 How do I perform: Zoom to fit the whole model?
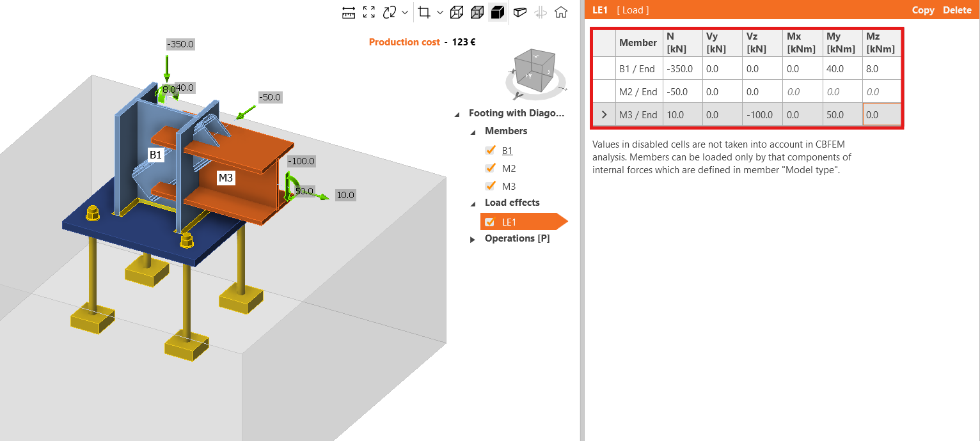pyautogui.click(x=369, y=12)
